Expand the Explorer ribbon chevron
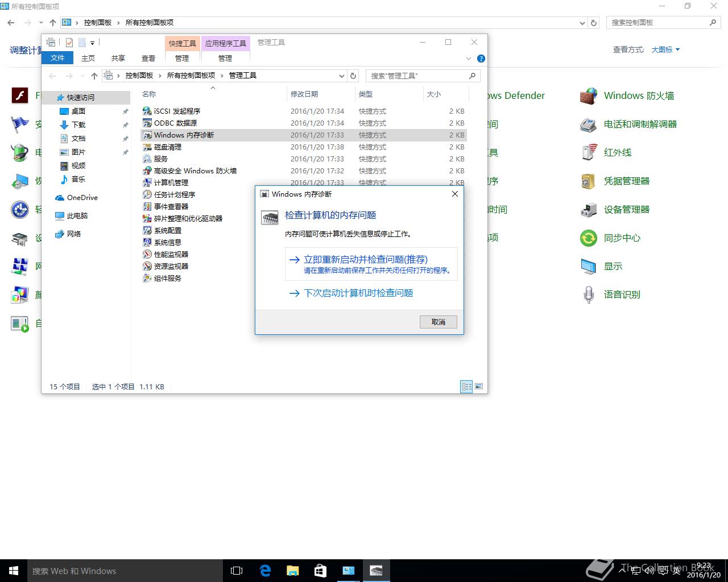728x582 pixels. coord(469,59)
